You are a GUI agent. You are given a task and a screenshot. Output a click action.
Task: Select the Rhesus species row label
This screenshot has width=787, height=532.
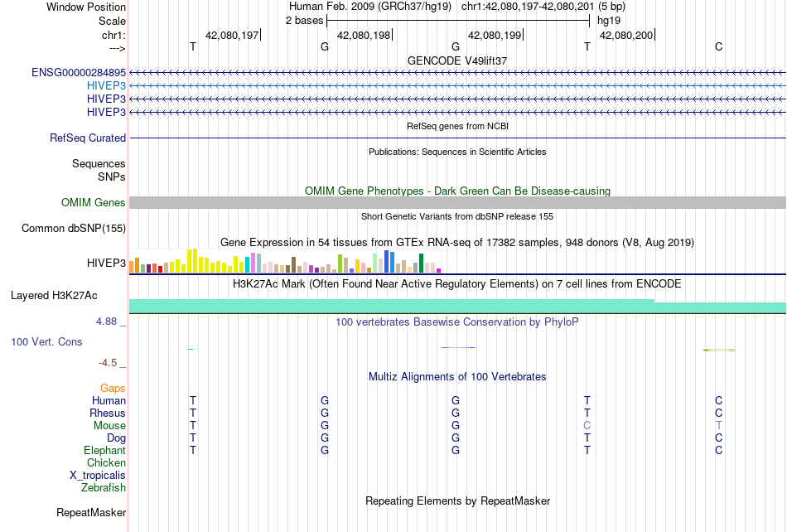[108, 413]
